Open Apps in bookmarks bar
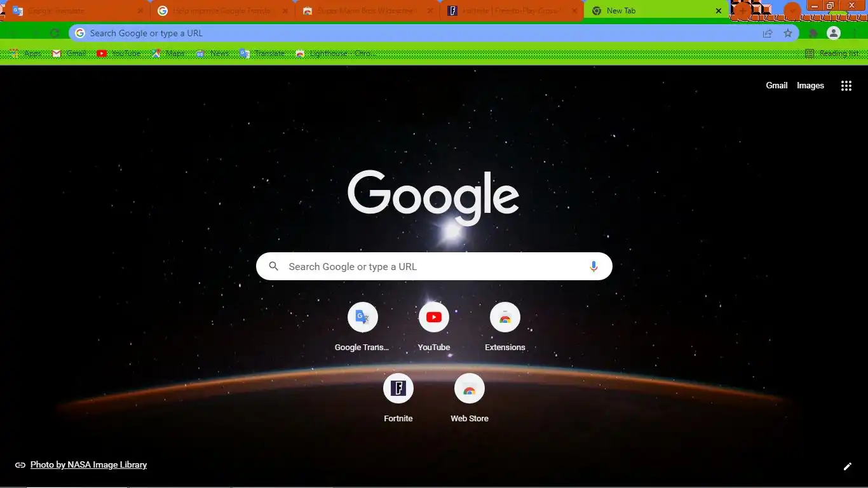This screenshot has height=488, width=868. tap(26, 53)
